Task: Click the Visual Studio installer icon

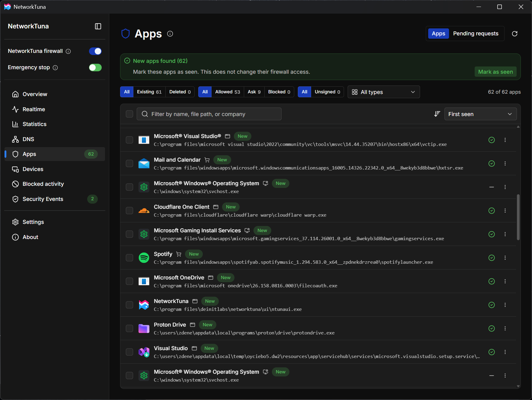Action: [144, 352]
